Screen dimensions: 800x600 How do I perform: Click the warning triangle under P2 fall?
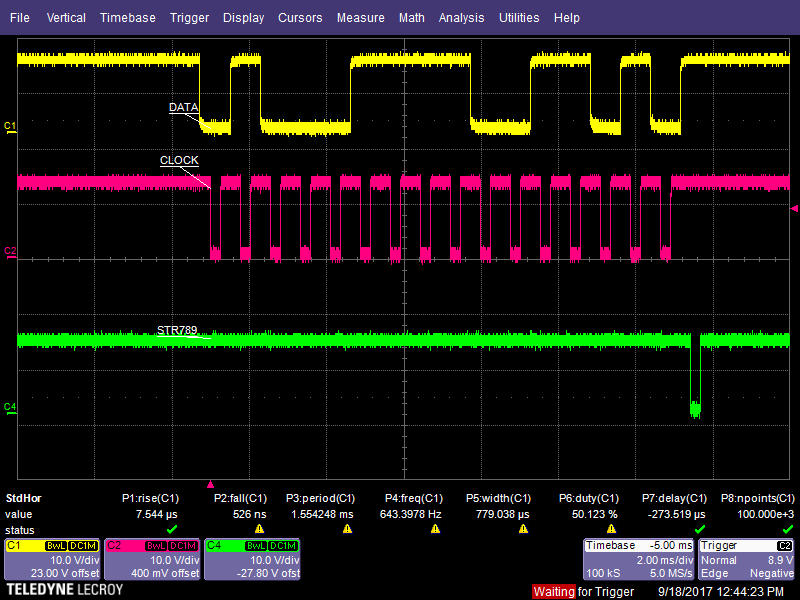tap(259, 528)
